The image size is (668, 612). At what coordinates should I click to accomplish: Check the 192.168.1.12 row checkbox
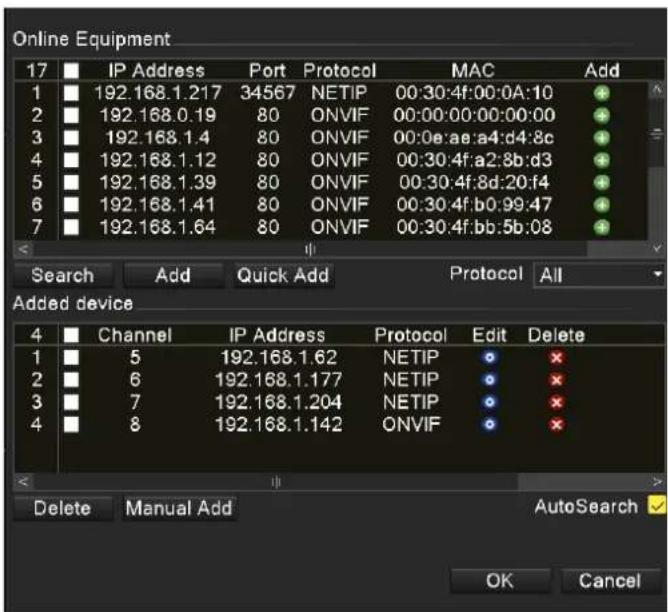[71, 160]
